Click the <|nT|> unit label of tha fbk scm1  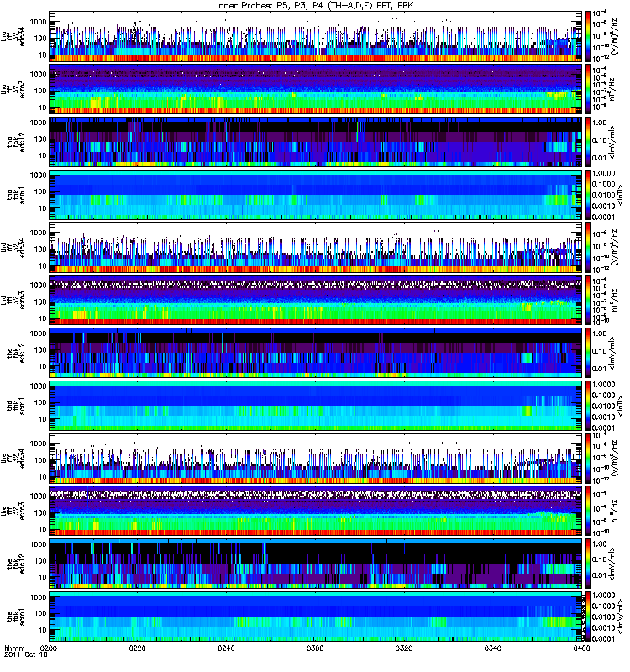[621, 195]
